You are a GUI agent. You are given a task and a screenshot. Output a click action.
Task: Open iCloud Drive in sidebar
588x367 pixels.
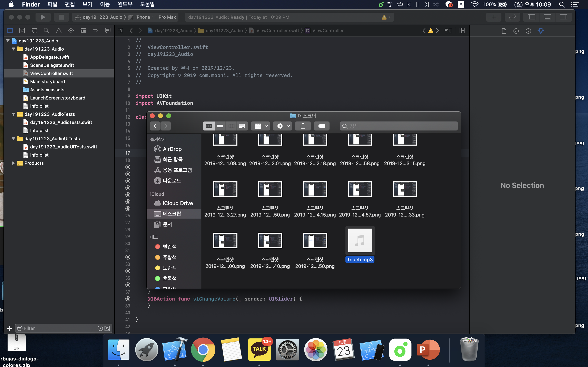[x=177, y=203]
